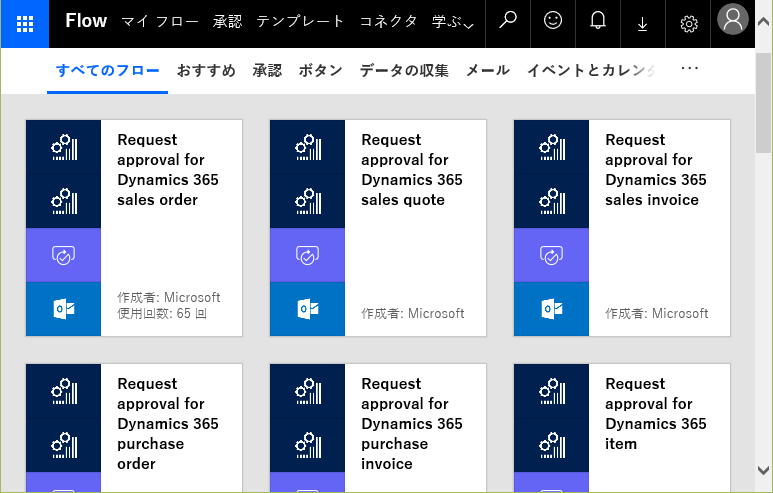Open the settings gear icon
773x493 pixels.
click(x=689, y=24)
